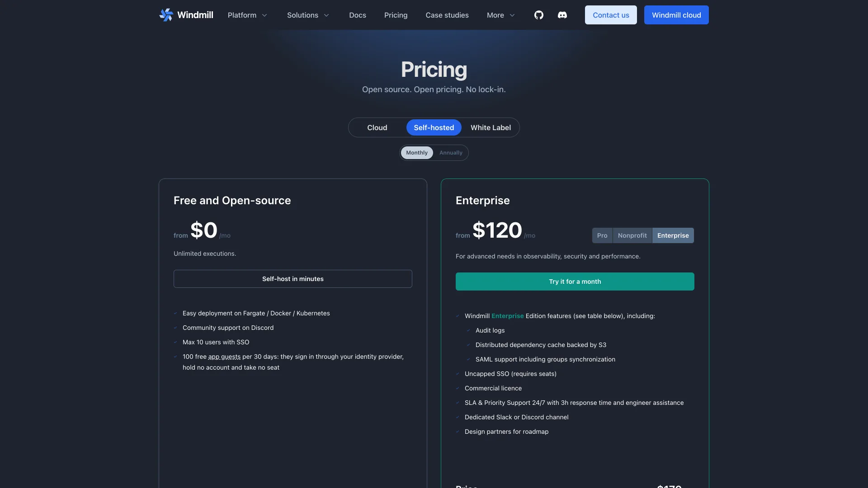This screenshot has width=868, height=488.
Task: Switch to the Cloud pricing tab
Action: [377, 127]
